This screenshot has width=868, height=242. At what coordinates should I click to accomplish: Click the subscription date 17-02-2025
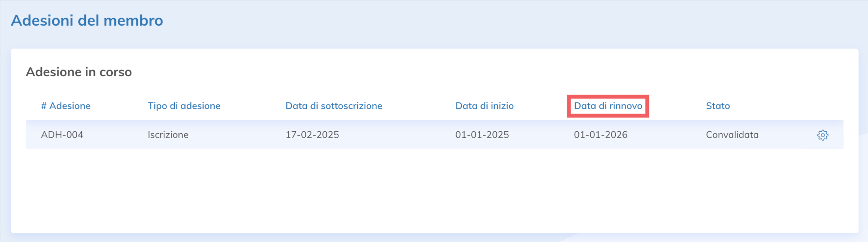click(x=312, y=135)
